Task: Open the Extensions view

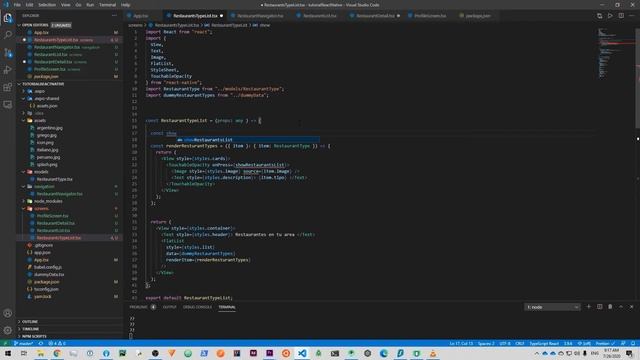Action: click(8, 87)
